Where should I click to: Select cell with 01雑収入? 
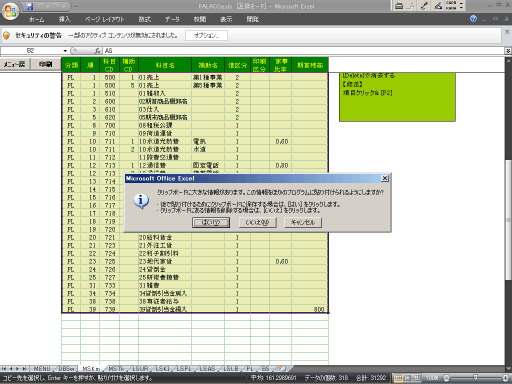(x=165, y=93)
